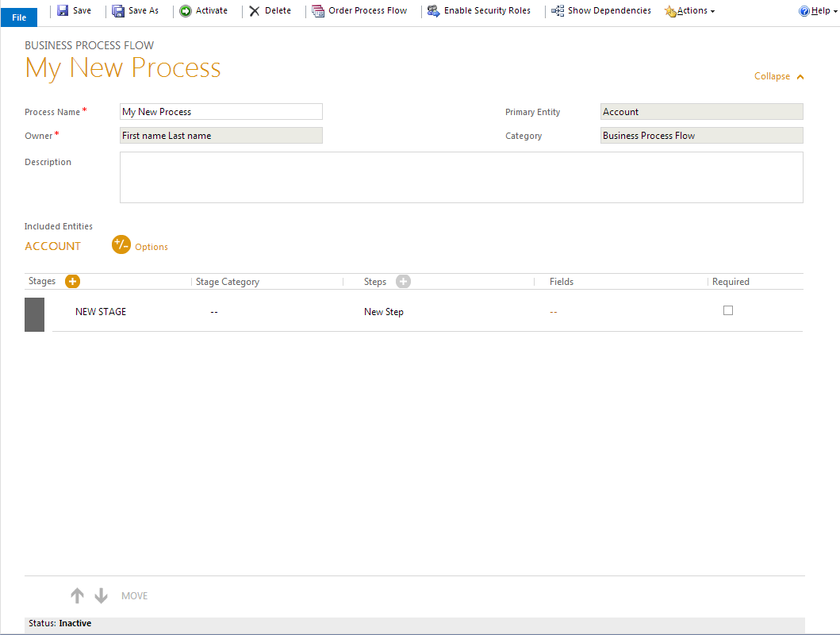
Task: Select the NEW STAGE row name
Action: tap(101, 312)
